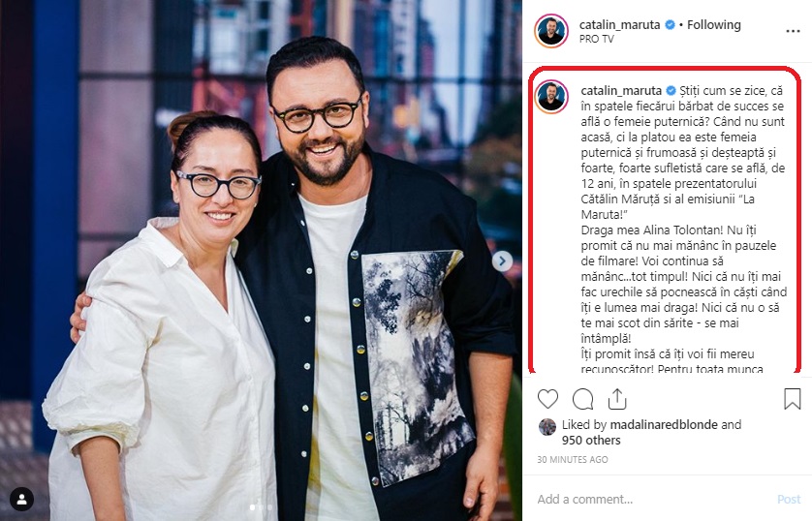Screen dimensions: 812x521
Task: Open comments via speech bubble icon
Action: coord(582,399)
